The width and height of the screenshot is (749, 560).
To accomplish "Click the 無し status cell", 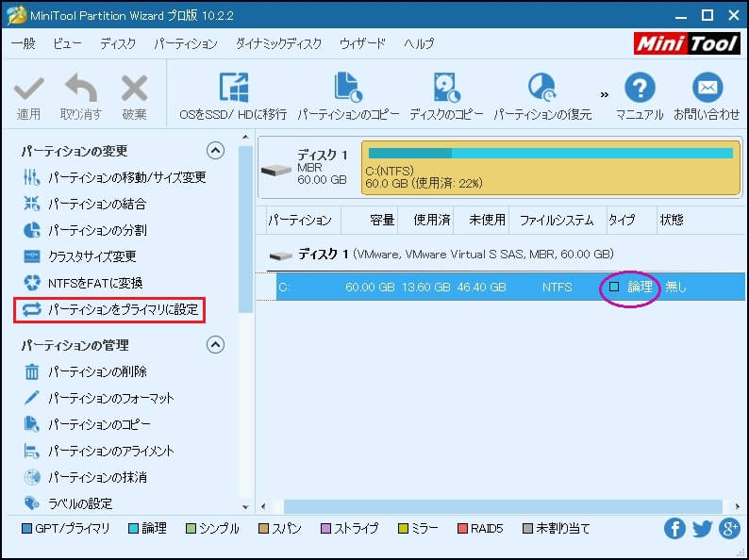I will 675,287.
